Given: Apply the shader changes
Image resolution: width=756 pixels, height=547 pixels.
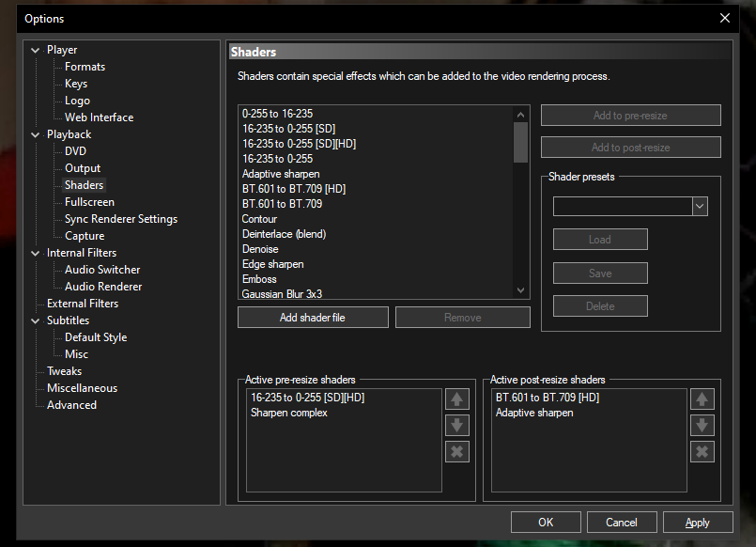Looking at the screenshot, I should pyautogui.click(x=697, y=522).
